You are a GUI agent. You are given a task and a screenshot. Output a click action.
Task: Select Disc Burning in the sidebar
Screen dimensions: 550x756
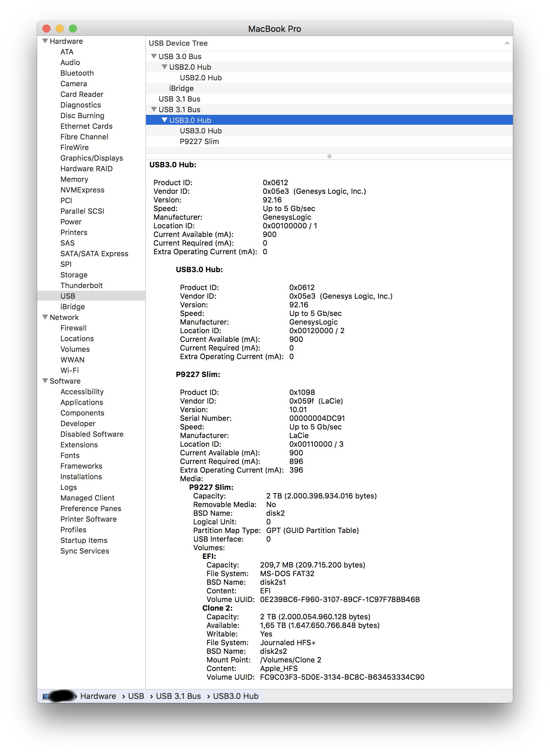[x=82, y=116]
